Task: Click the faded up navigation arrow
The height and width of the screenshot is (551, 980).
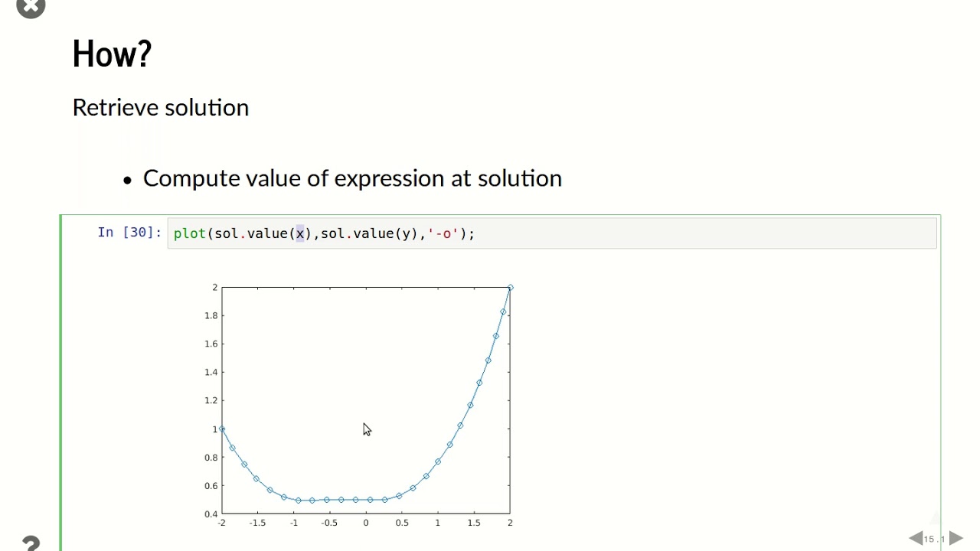Action: click(x=936, y=518)
